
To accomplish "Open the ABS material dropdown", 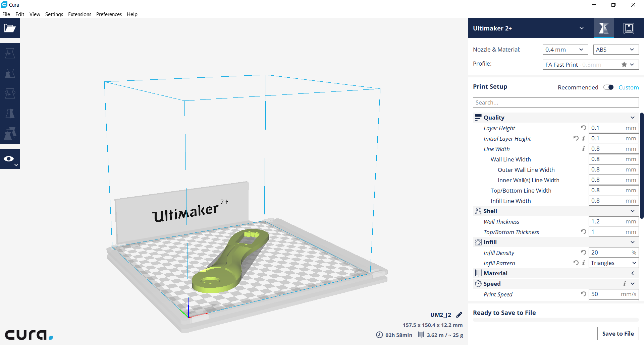I will (x=616, y=50).
